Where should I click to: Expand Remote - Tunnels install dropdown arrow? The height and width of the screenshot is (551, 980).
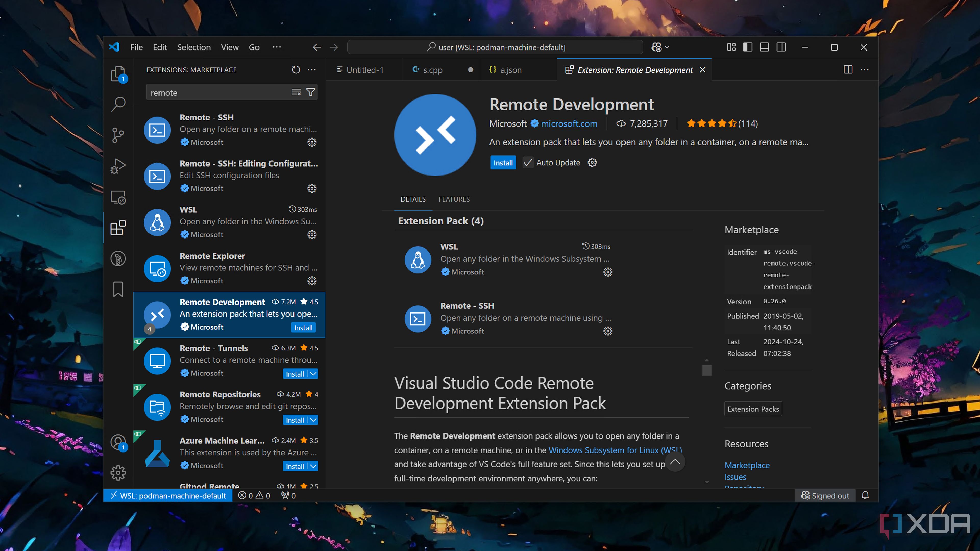[x=313, y=374]
